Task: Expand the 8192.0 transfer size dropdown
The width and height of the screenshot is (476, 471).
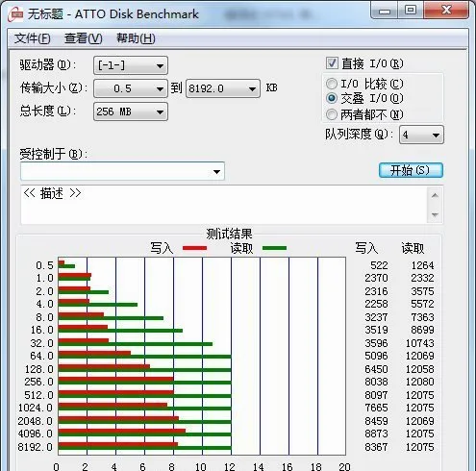Action: (223, 88)
